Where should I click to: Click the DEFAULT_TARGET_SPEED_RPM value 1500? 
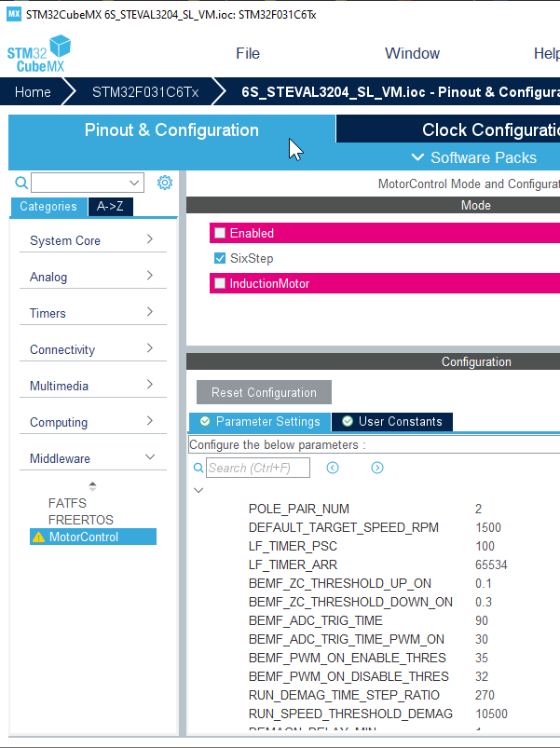tap(488, 527)
